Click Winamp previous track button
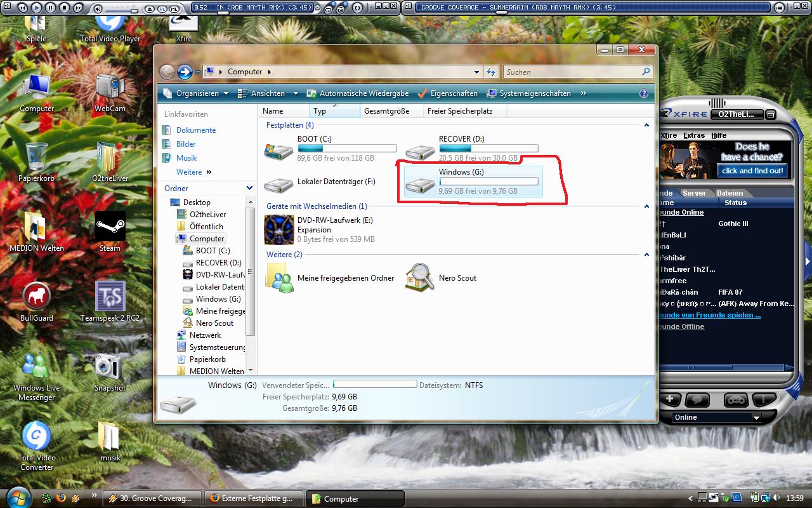Viewport: 812px width, 508px height. tap(22, 8)
